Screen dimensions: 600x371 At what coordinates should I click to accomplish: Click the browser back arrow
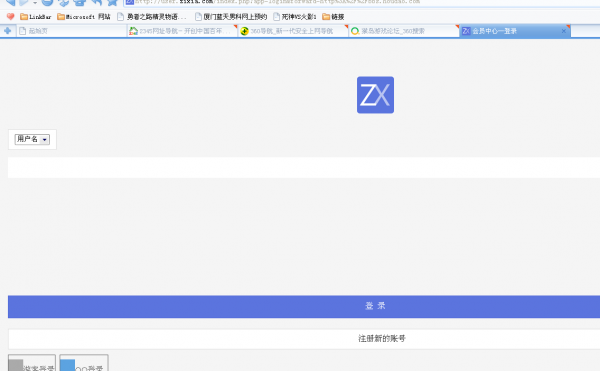pyautogui.click(x=10, y=2)
